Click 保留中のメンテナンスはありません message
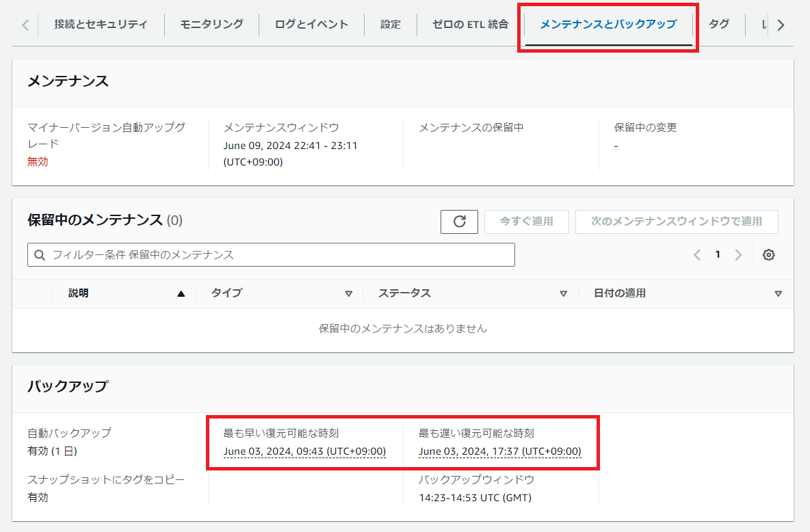The width and height of the screenshot is (810, 532). click(x=403, y=328)
